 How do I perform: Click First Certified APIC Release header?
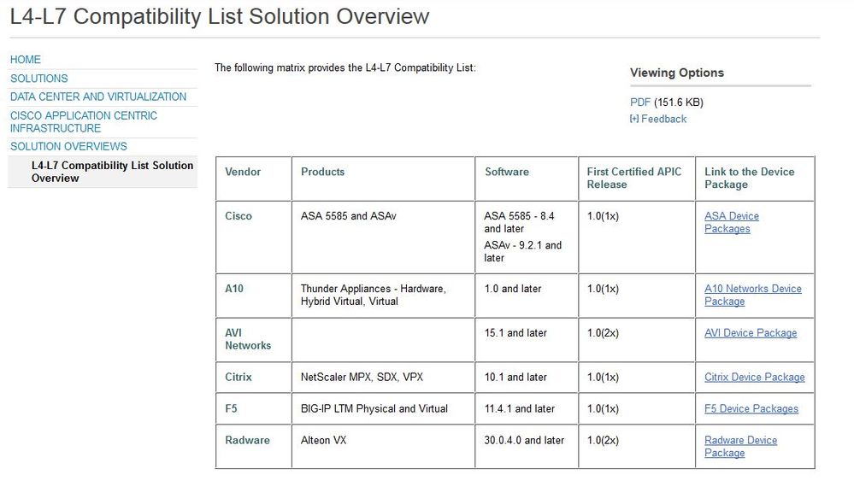click(x=634, y=178)
